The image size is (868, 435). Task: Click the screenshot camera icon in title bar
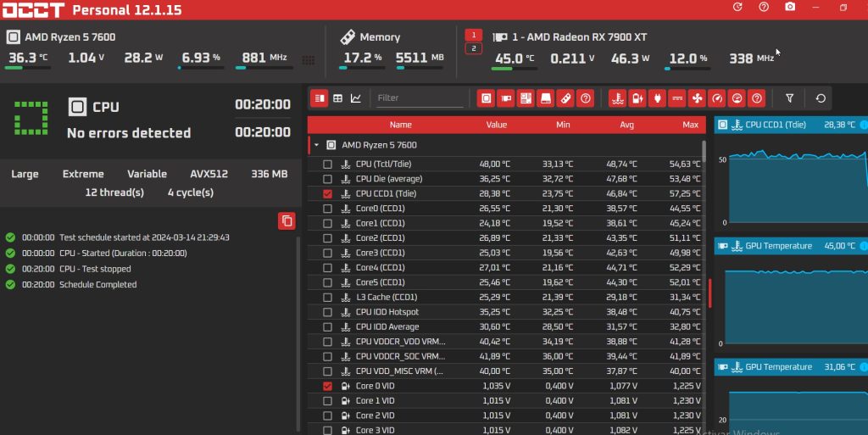point(790,7)
